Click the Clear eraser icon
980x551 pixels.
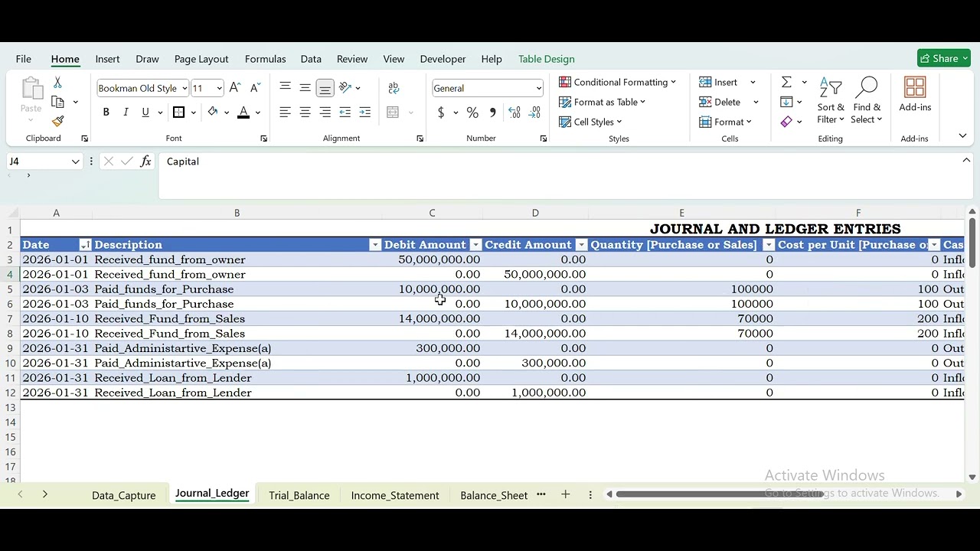coord(786,122)
